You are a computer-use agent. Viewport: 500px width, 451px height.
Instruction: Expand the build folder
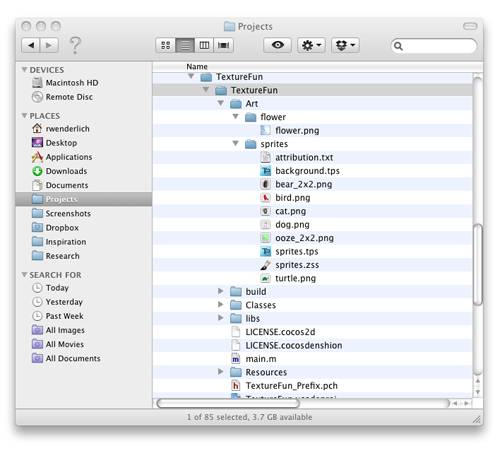tap(220, 291)
